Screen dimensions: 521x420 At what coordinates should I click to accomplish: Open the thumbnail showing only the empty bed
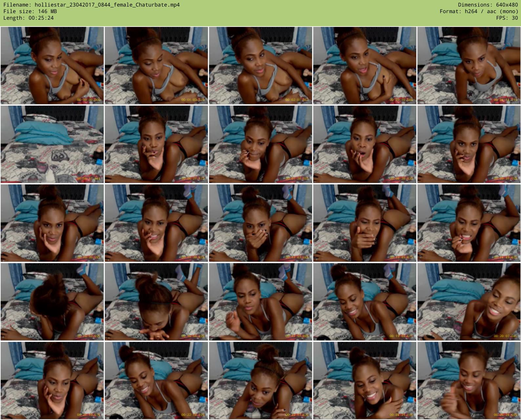[x=52, y=144]
